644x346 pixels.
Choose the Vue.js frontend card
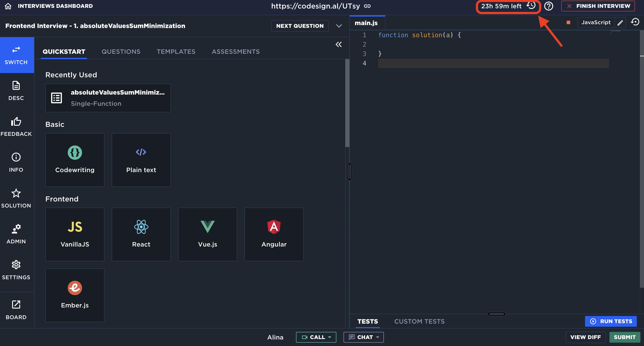pos(207,234)
